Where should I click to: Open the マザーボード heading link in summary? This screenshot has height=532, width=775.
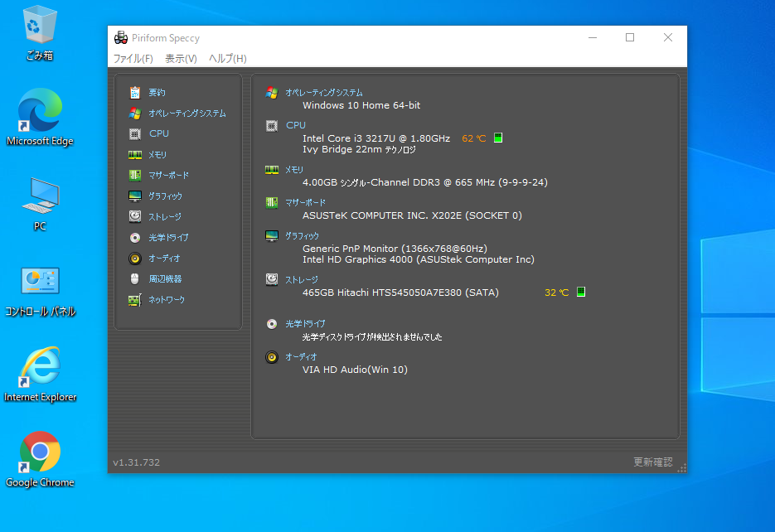[x=306, y=202]
